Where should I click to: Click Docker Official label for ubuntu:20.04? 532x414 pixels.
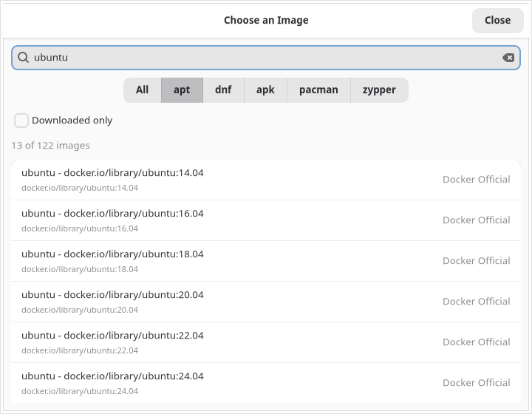477,302
